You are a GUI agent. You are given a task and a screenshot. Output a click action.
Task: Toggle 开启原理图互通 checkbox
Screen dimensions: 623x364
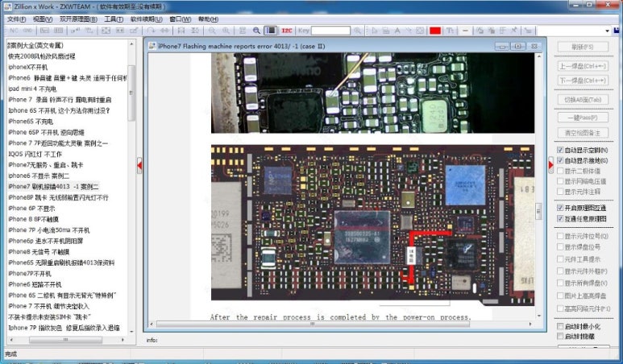[x=560, y=208]
